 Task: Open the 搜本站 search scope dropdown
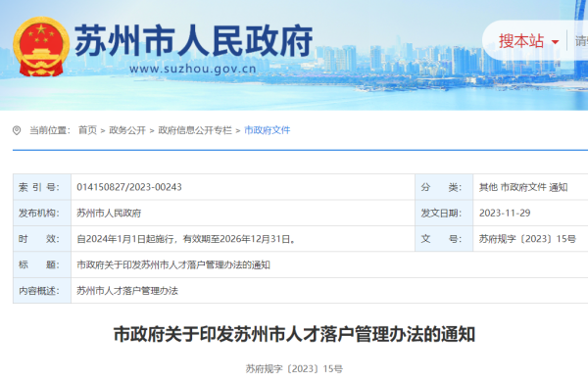pyautogui.click(x=528, y=41)
